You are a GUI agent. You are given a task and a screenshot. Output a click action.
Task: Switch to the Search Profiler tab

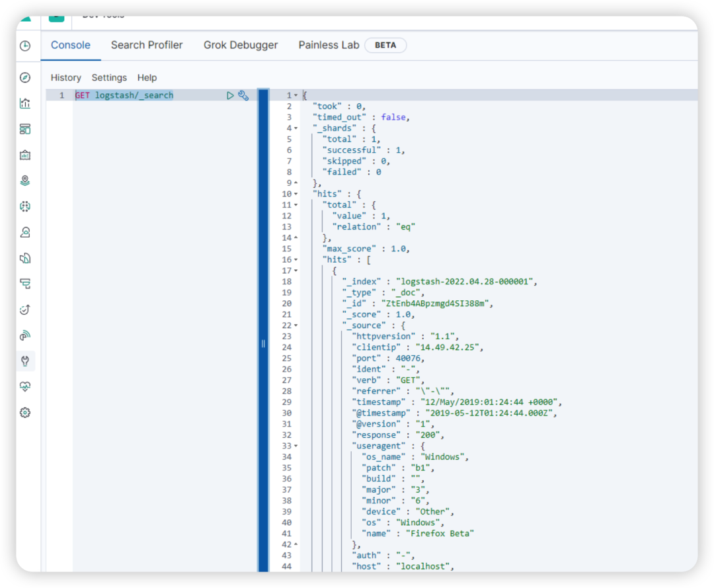(x=147, y=45)
